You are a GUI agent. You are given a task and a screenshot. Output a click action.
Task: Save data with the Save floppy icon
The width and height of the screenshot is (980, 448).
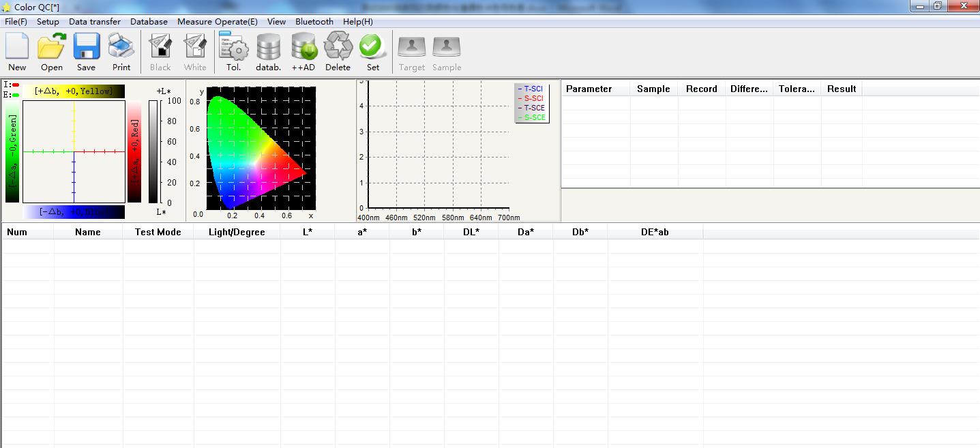click(87, 52)
